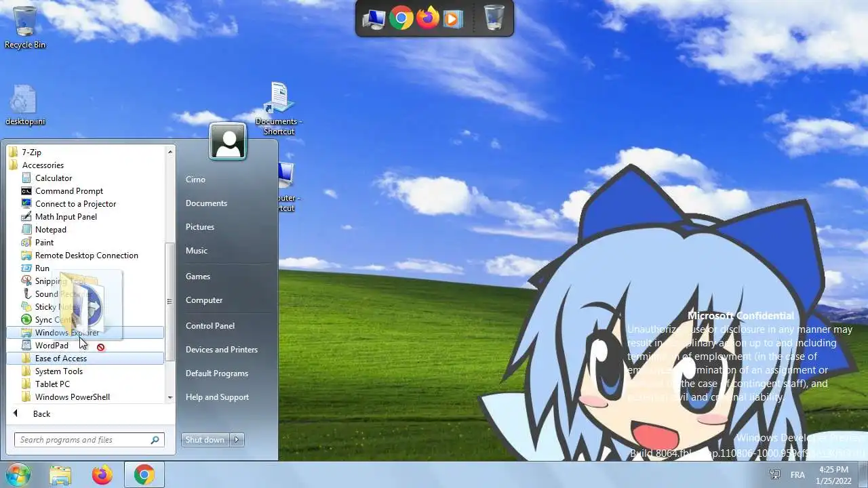Expand System Tools folder
Viewport: 868px width, 488px height.
[58, 371]
